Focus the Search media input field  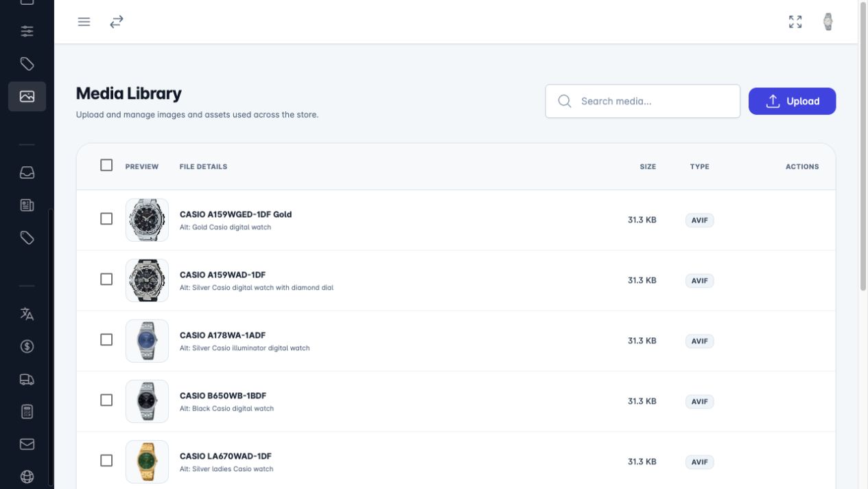642,101
